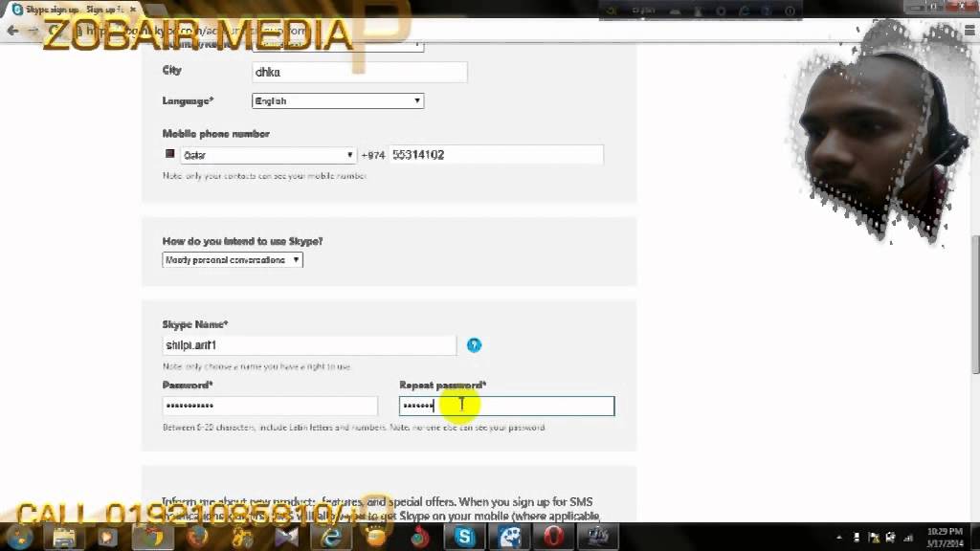
Task: Click 'How do you intend to use Skype?' text
Action: (x=242, y=241)
